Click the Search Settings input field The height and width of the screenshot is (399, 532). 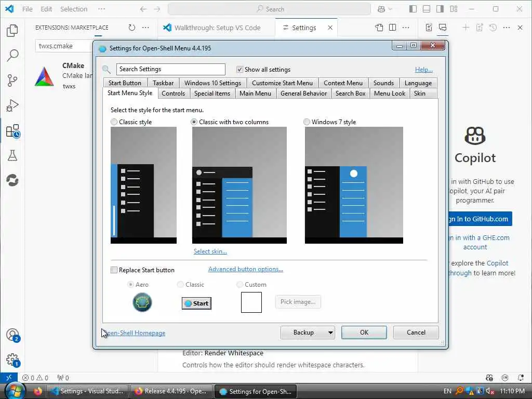(170, 69)
